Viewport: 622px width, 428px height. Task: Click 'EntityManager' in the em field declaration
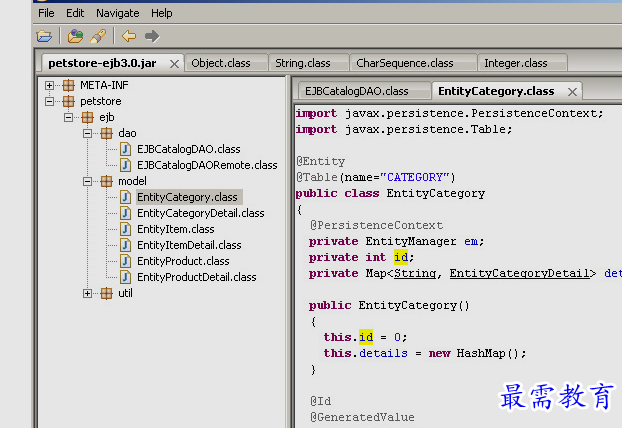[411, 241]
